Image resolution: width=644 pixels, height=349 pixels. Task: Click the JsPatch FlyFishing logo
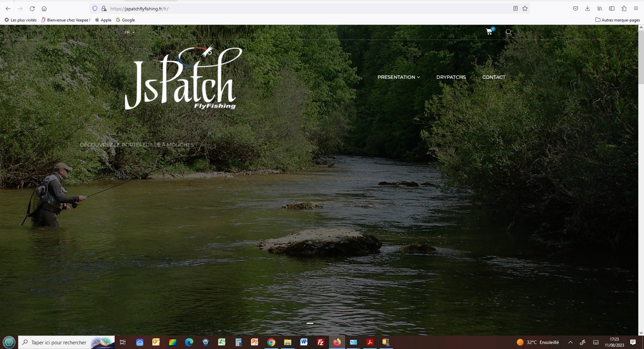(x=183, y=78)
